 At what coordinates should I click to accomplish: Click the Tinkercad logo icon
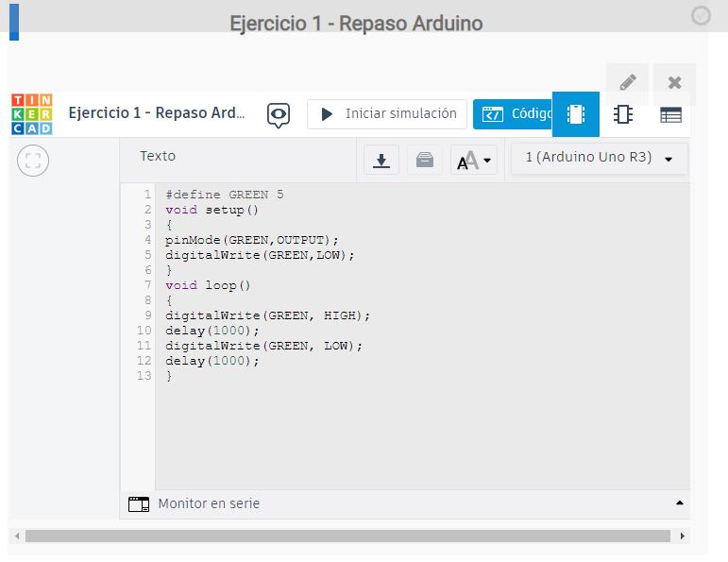pyautogui.click(x=32, y=114)
